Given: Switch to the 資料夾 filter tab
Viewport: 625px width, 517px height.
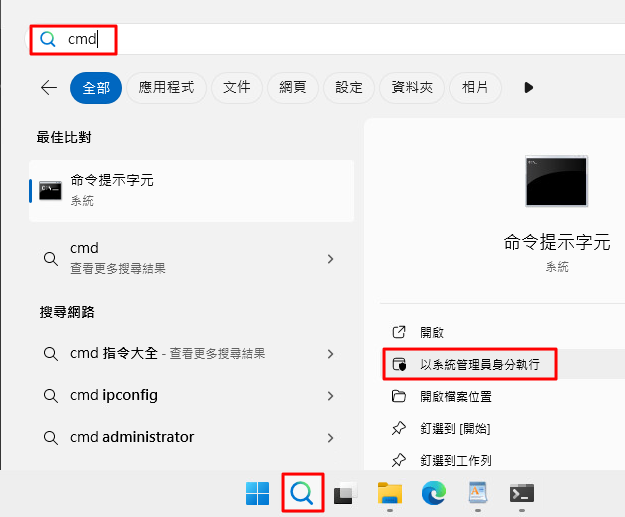Looking at the screenshot, I should tap(412, 88).
